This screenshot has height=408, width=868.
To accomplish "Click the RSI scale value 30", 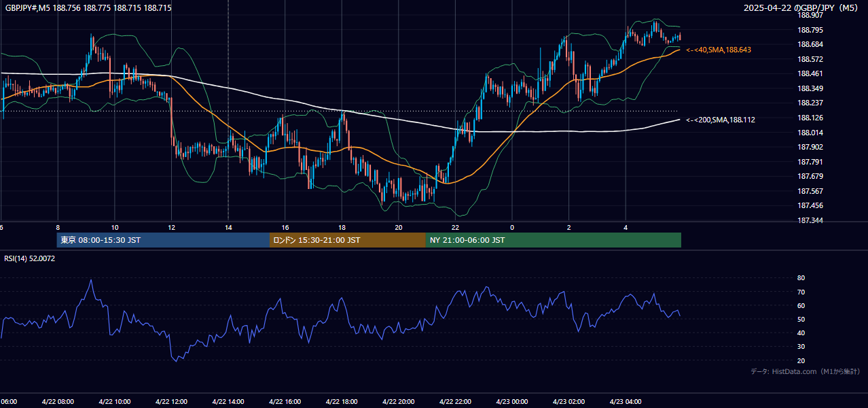I will pyautogui.click(x=801, y=346).
